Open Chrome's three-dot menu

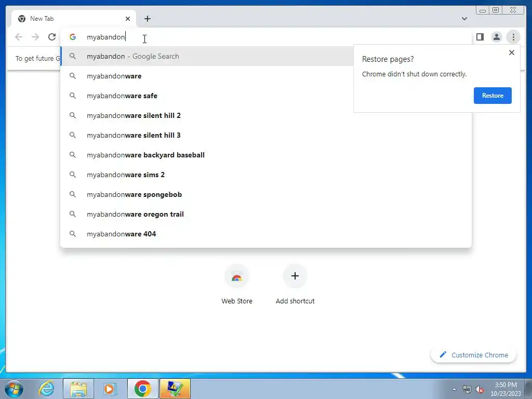click(x=513, y=37)
